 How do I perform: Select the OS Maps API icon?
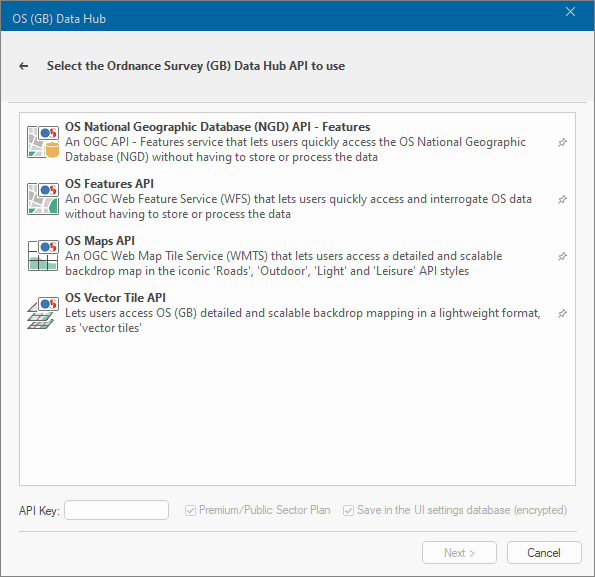(43, 256)
